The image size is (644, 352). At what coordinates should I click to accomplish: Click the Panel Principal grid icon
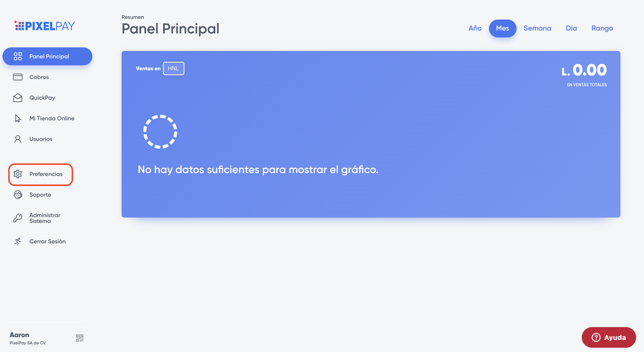(x=18, y=57)
